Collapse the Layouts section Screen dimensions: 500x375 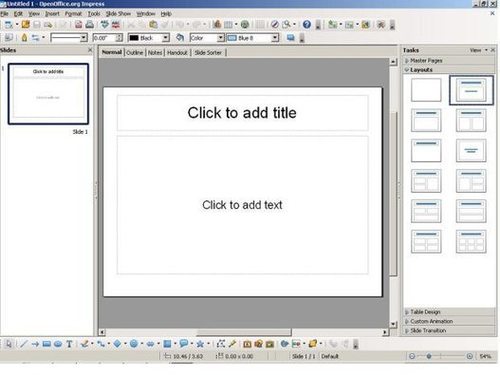[x=449, y=70]
